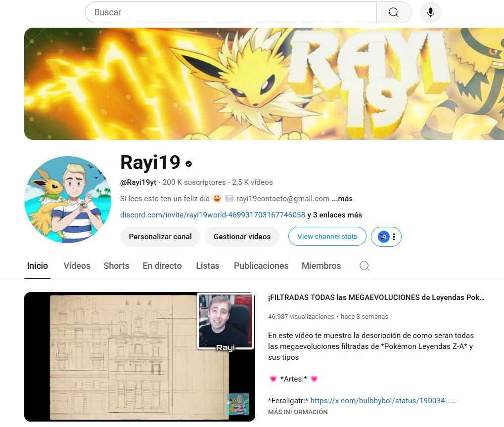Switch to the Vídeos tab
This screenshot has height=427, width=504.
(77, 266)
